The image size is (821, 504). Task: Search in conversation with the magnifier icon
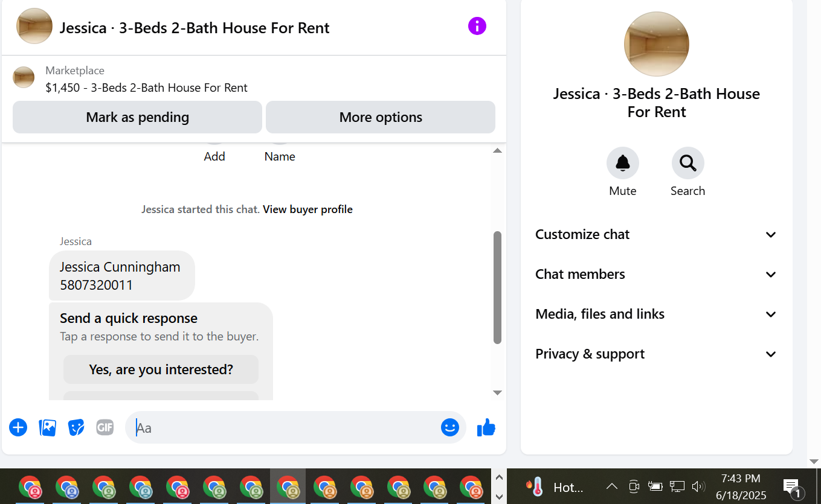click(688, 163)
